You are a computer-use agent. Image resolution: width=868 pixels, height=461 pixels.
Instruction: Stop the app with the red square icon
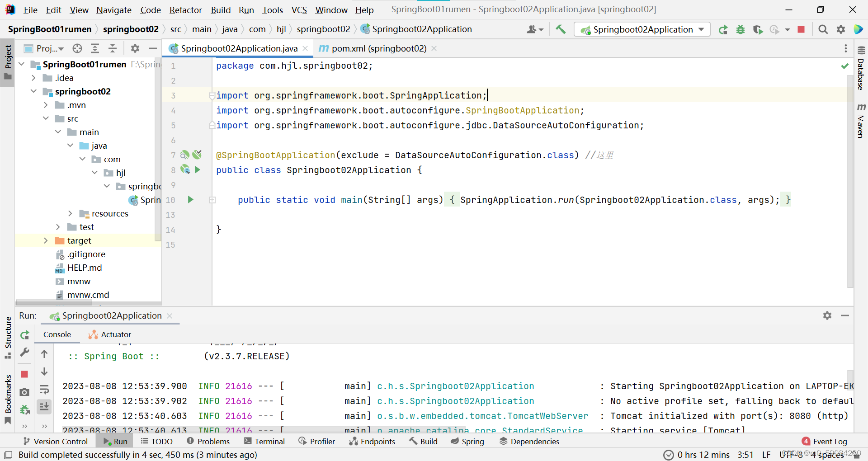tap(802, 29)
